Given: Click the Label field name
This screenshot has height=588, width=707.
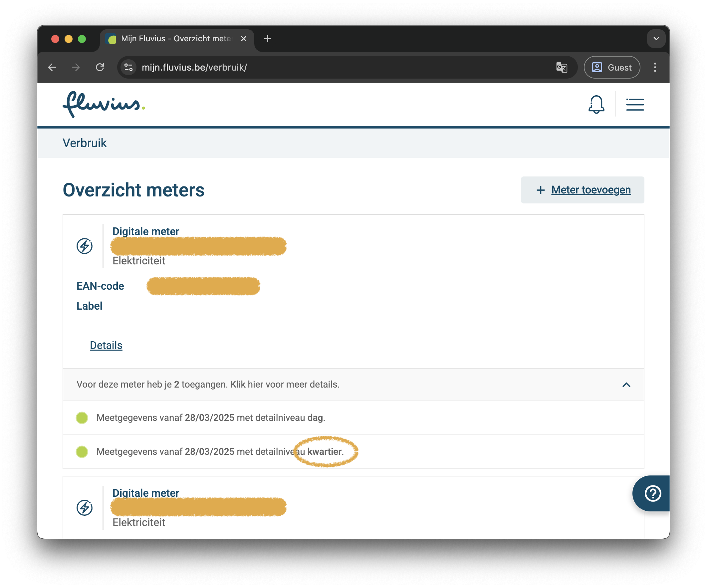Looking at the screenshot, I should 89,306.
